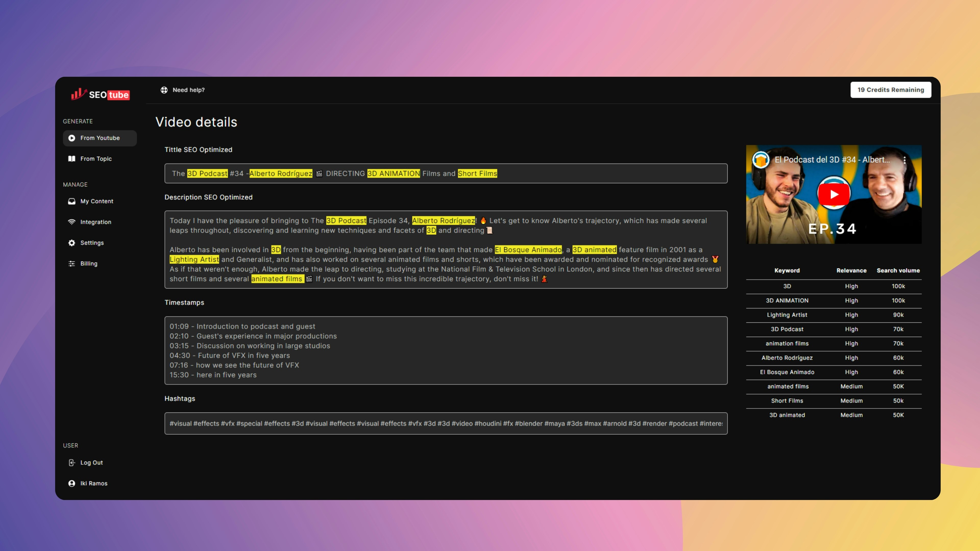The height and width of the screenshot is (551, 980).
Task: Play the embedded YouTube video
Action: (x=834, y=194)
